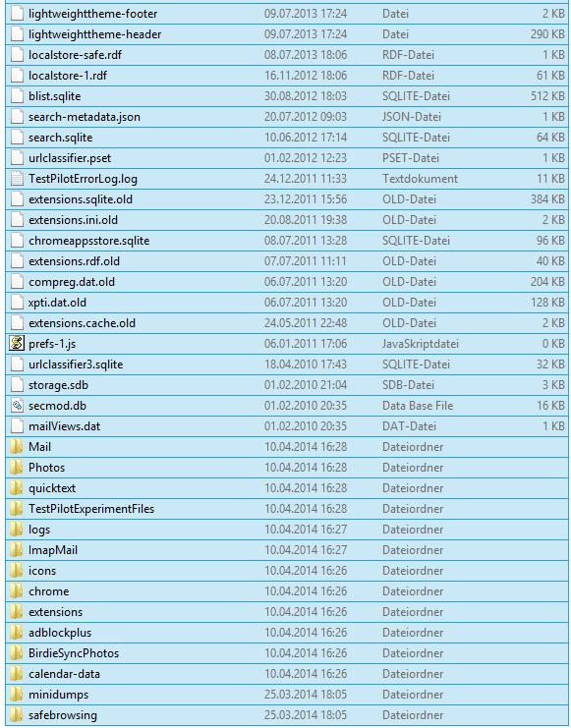Click the TestPilotErrorLog.log text document icon
The width and height of the screenshot is (571, 728).
point(17,179)
